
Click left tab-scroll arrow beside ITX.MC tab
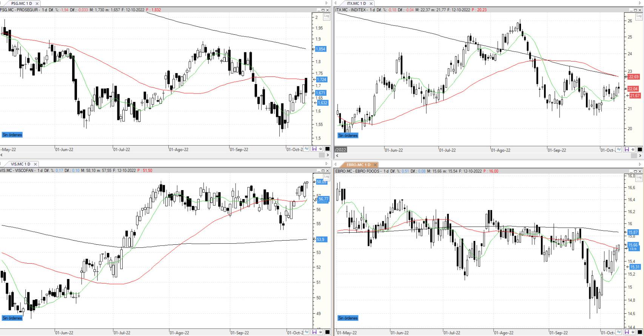pos(336,3)
